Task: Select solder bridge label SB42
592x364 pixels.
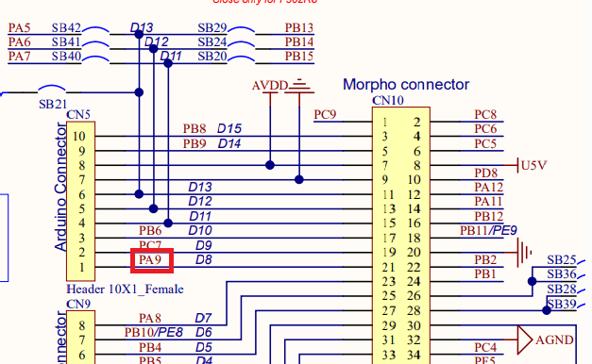Action: click(x=66, y=28)
